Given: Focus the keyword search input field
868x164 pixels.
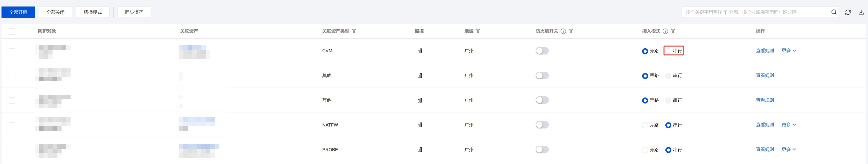Looking at the screenshot, I should click(755, 12).
